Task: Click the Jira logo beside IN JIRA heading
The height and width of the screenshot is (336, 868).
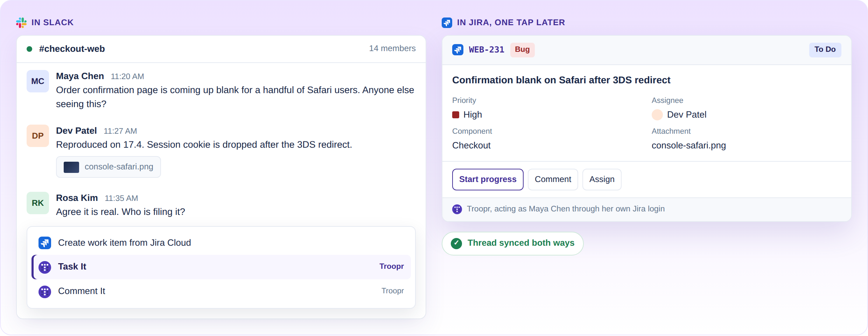Action: 447,23
